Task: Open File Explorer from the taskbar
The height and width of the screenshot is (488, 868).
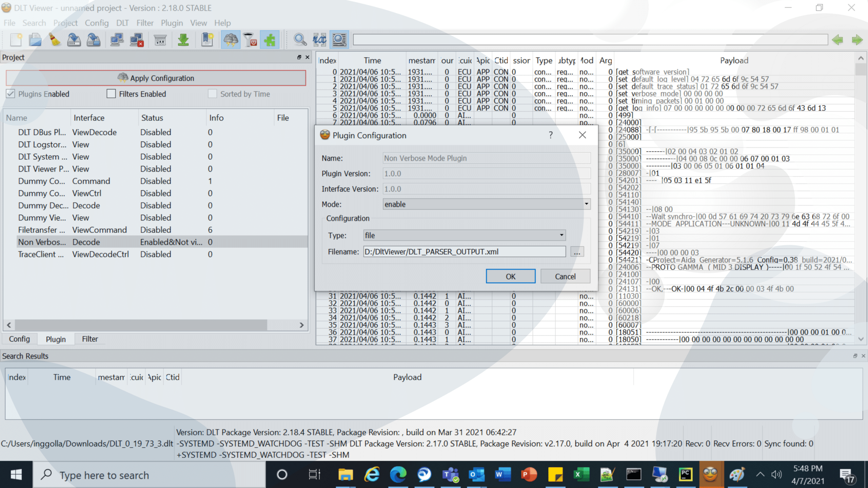Action: point(346,474)
